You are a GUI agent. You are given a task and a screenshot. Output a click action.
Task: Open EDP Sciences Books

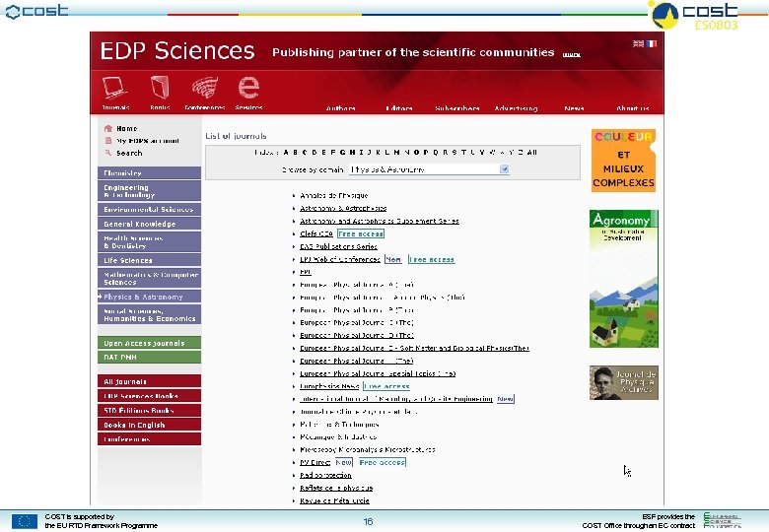click(149, 396)
